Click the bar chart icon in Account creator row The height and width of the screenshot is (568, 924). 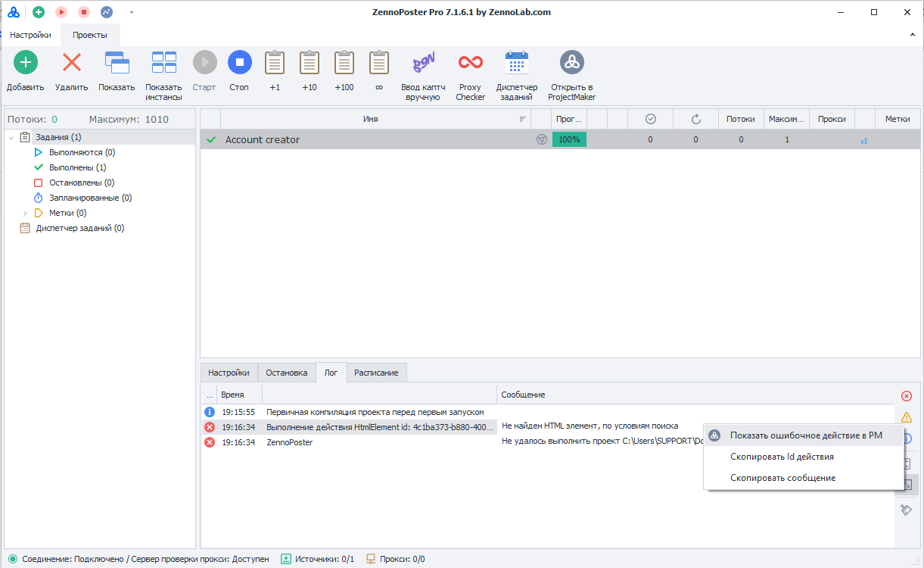click(864, 140)
